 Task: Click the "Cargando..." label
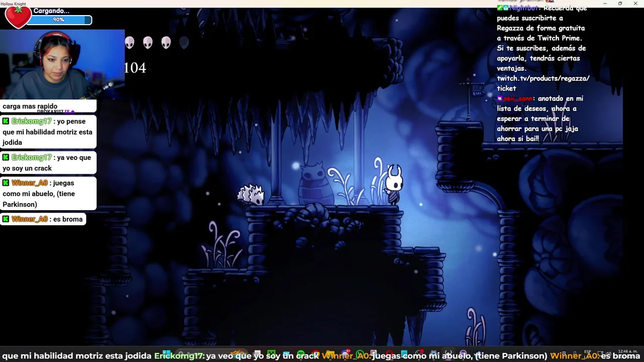pyautogui.click(x=51, y=11)
